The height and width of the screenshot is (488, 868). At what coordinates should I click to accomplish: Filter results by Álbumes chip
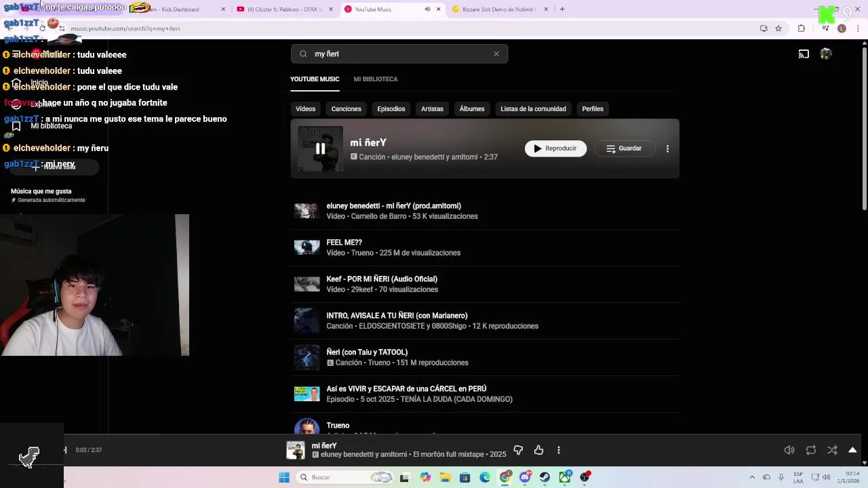[x=472, y=108]
